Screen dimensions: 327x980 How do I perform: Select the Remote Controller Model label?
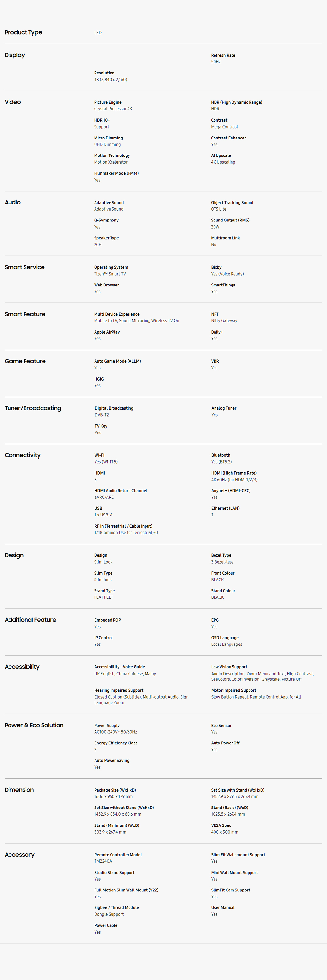pyautogui.click(x=118, y=855)
